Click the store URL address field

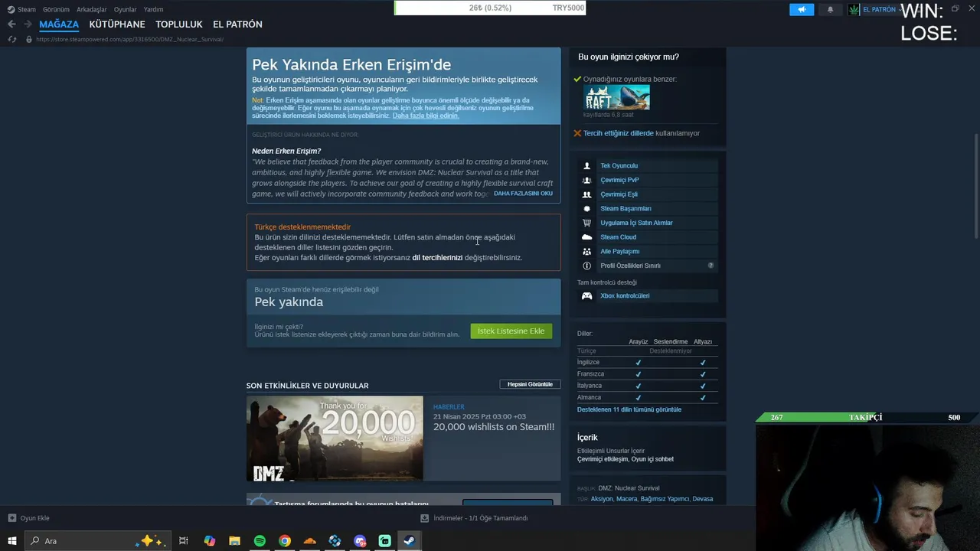[130, 39]
